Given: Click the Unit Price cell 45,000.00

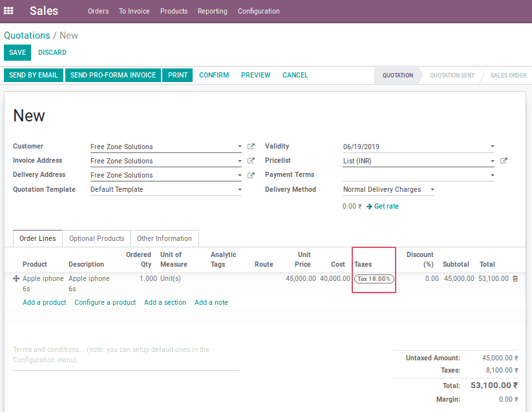Looking at the screenshot, I should (x=301, y=278).
